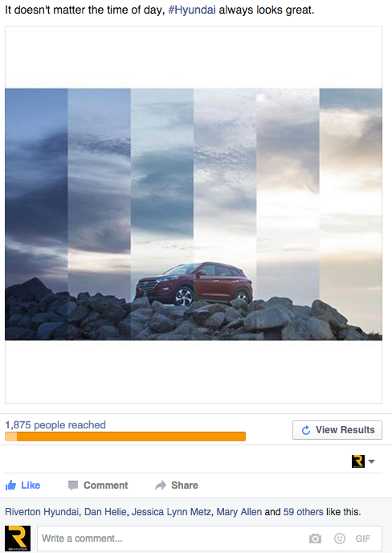
Task: Open Riverton Hyundai profile link
Action: click(42, 512)
